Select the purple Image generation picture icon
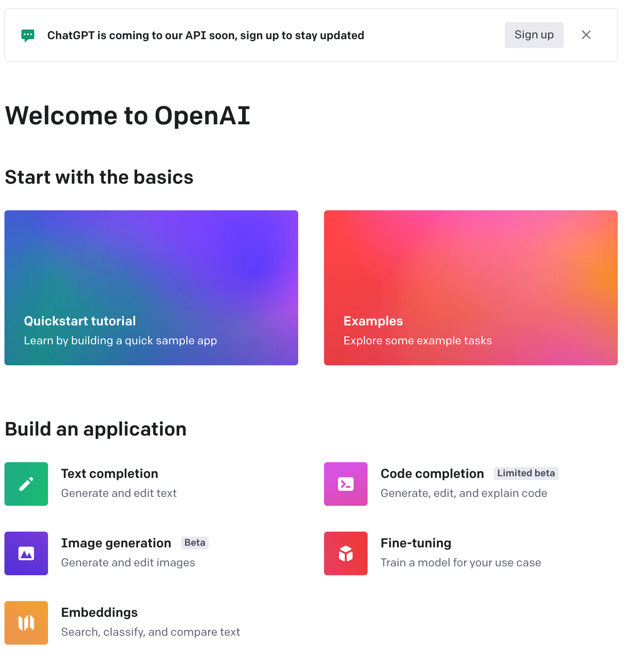 26,553
